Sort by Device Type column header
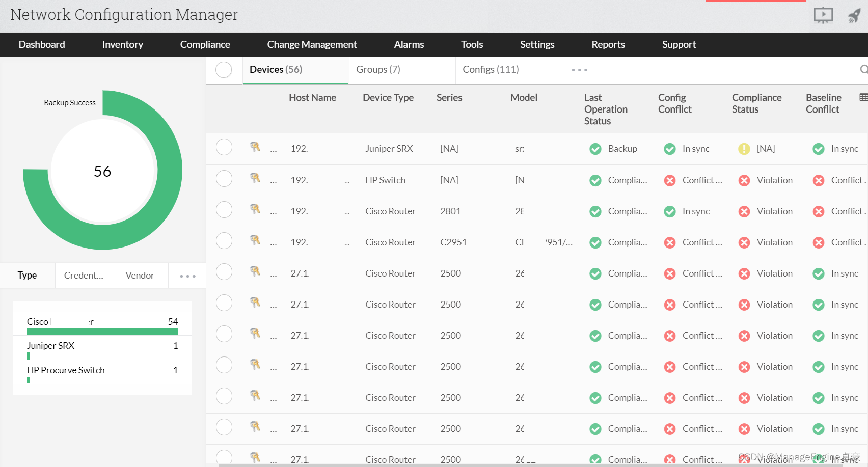 388,97
